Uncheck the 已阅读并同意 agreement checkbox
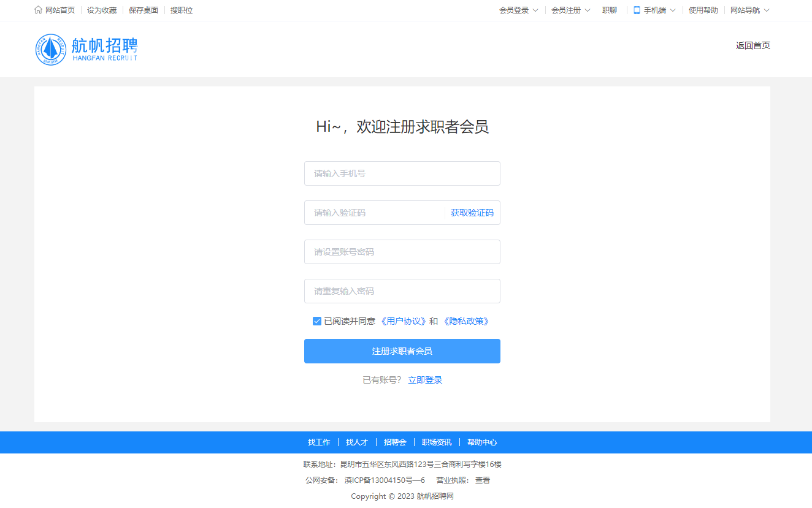 pos(317,321)
